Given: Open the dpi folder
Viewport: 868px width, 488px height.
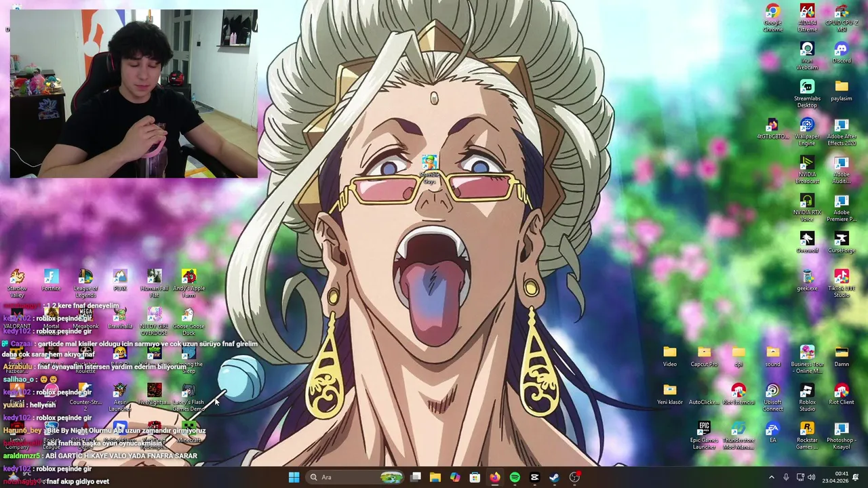Looking at the screenshot, I should (x=738, y=357).
